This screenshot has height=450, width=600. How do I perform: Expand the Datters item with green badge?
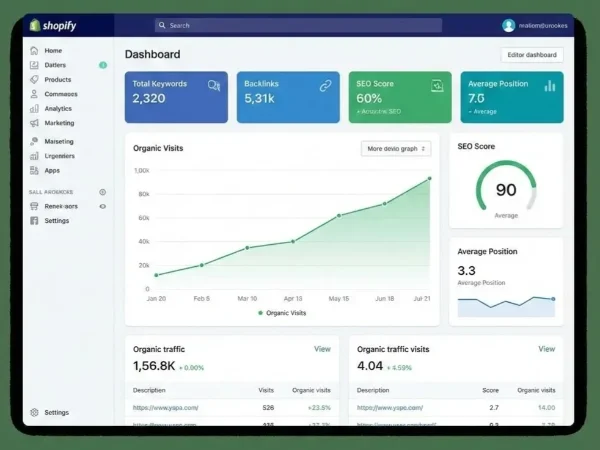(x=55, y=65)
